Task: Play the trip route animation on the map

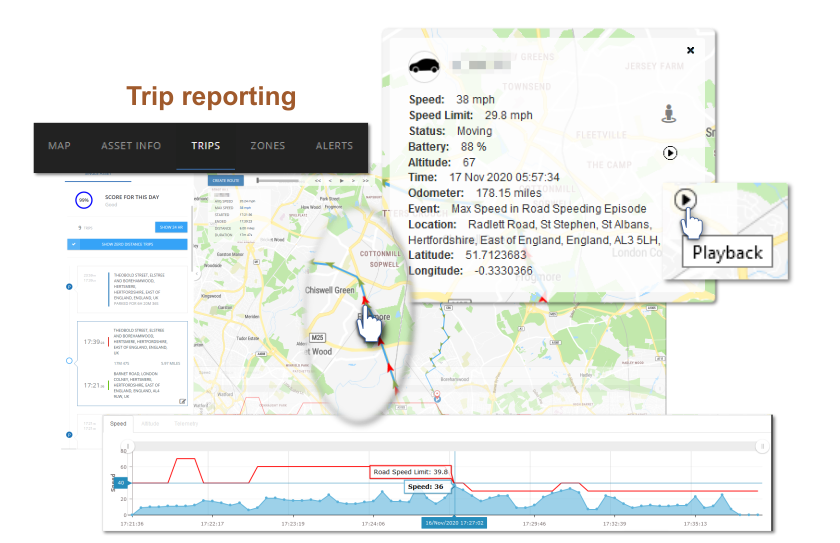Action: click(x=342, y=181)
